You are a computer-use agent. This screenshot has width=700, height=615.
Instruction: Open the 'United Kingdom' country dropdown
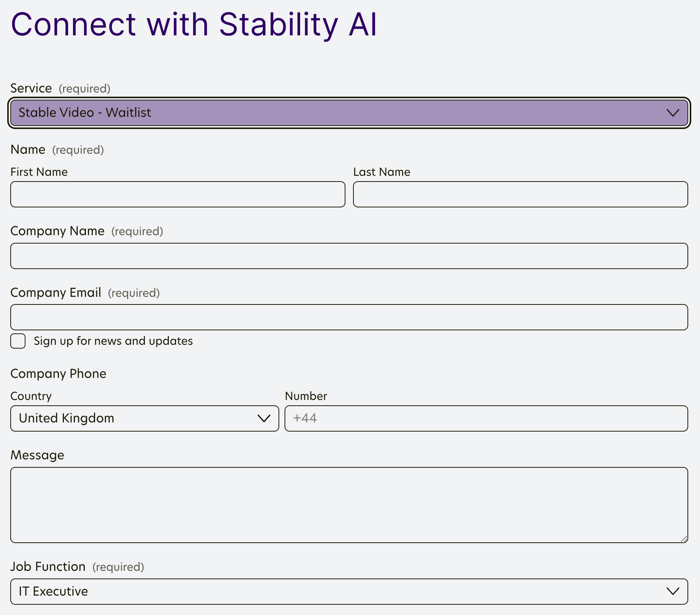tap(137, 418)
